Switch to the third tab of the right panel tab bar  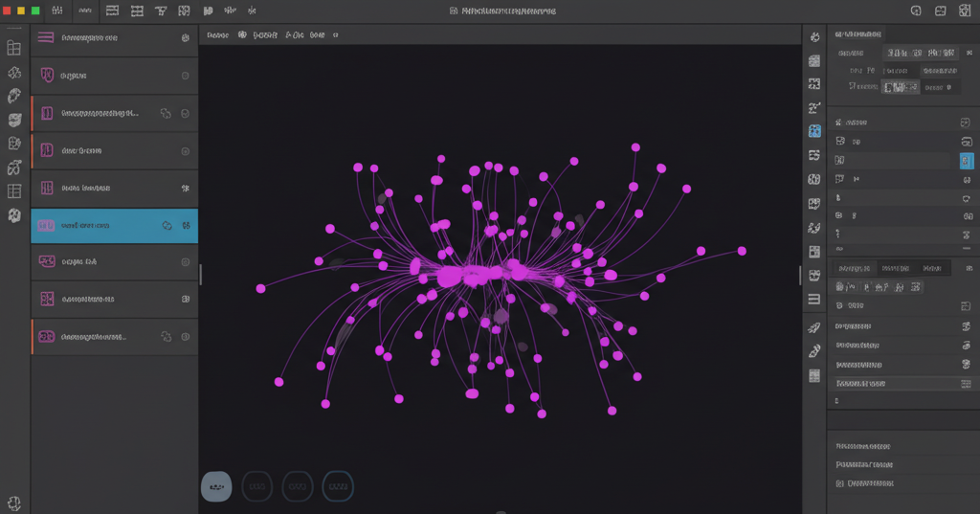(x=932, y=268)
